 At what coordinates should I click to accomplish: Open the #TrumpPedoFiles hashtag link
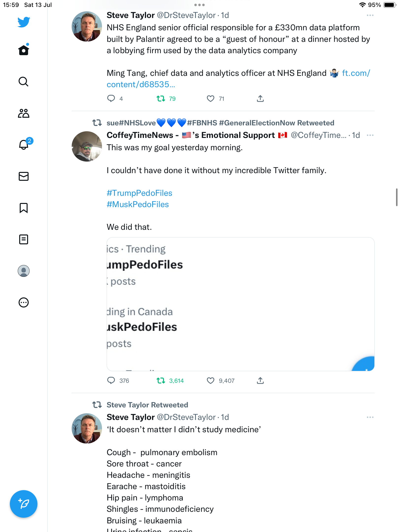coord(139,193)
